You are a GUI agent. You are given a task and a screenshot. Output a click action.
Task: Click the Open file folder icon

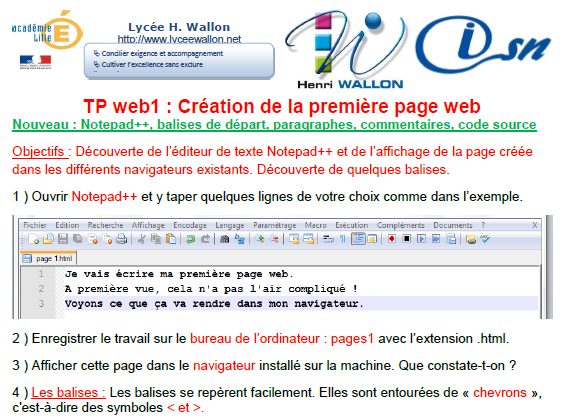pyautogui.click(x=48, y=239)
